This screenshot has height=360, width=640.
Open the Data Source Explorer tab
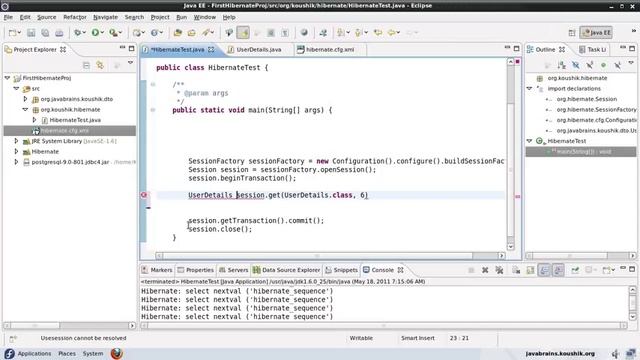pyautogui.click(x=286, y=270)
